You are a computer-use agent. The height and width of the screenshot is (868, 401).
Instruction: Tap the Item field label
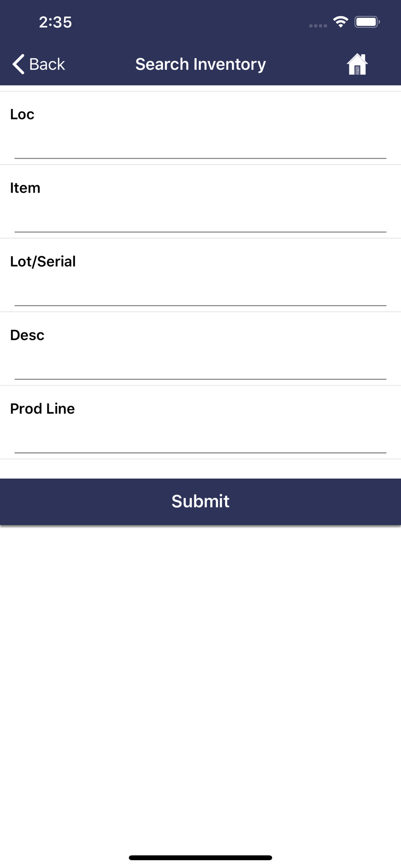pyautogui.click(x=25, y=188)
